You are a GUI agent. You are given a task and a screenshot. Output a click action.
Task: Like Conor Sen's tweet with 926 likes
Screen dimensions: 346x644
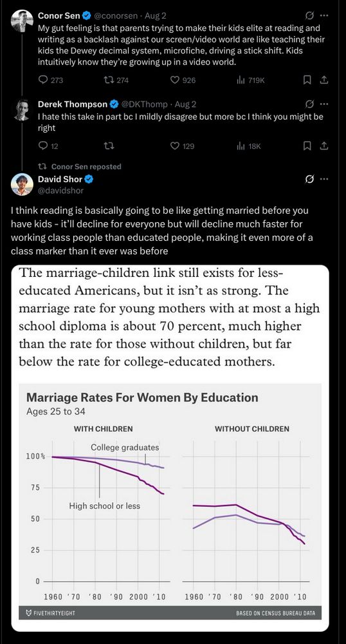[x=183, y=80]
